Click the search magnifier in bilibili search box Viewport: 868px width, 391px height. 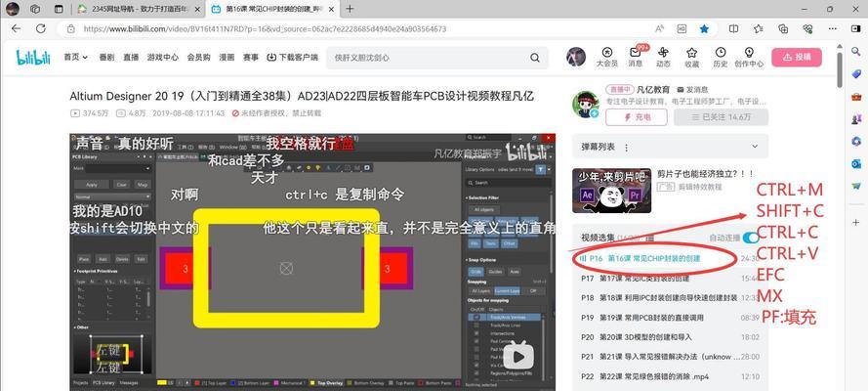click(535, 58)
